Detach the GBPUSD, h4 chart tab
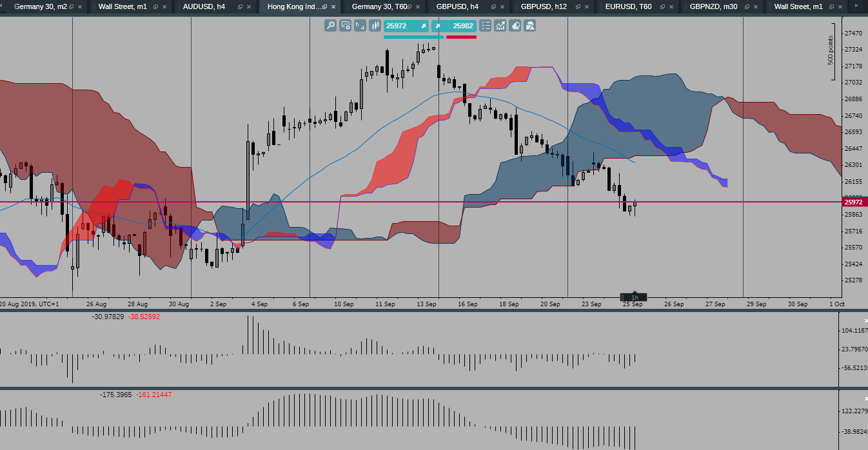 tap(494, 6)
